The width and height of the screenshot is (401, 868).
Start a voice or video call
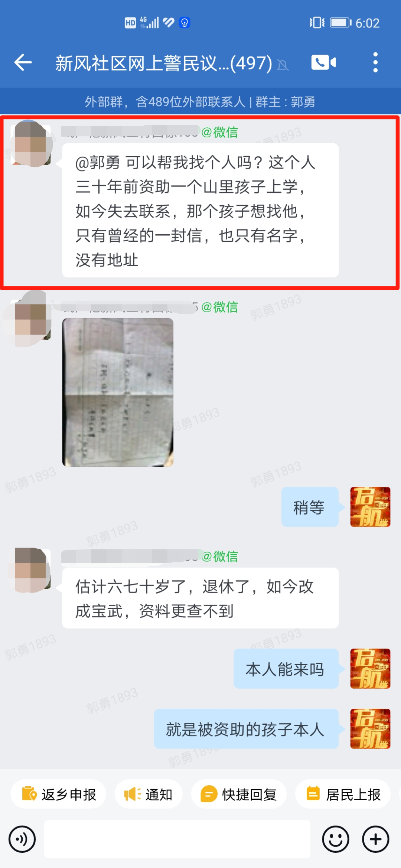[x=323, y=62]
